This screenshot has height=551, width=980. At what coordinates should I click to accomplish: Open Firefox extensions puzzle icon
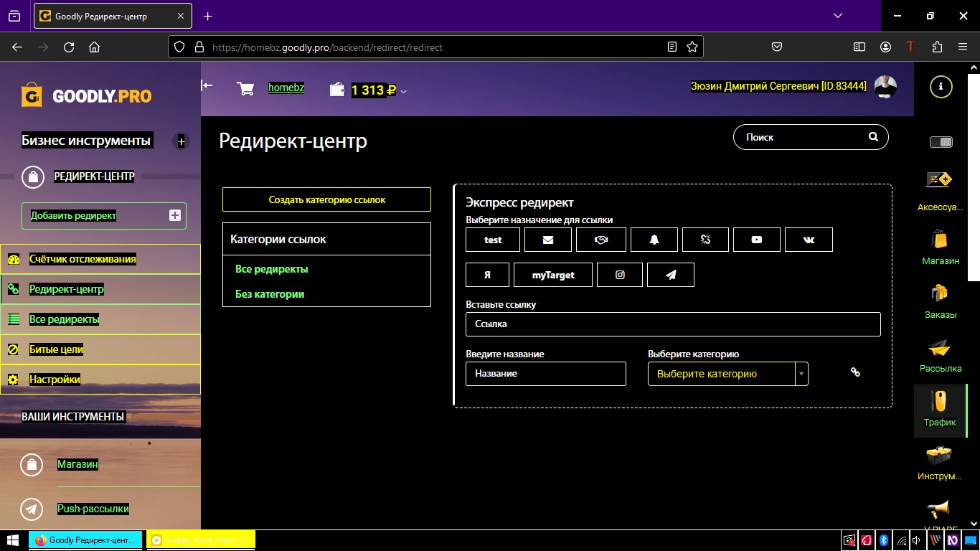pyautogui.click(x=937, y=47)
